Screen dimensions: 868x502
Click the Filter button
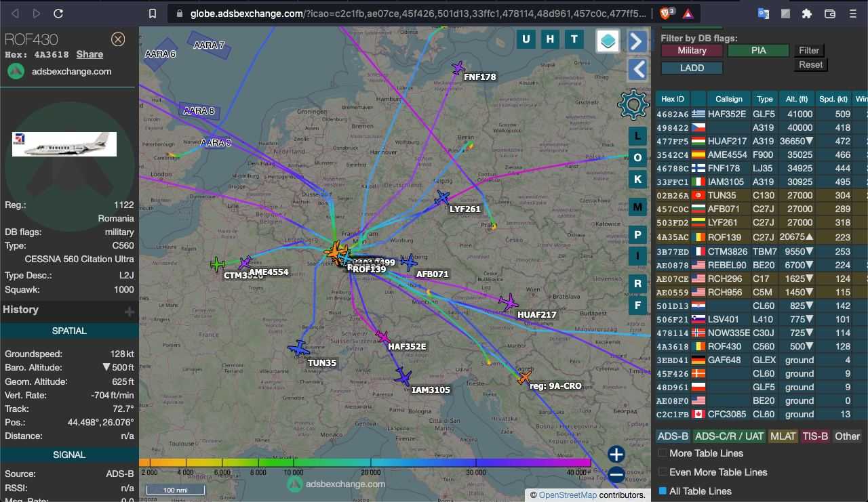click(809, 50)
